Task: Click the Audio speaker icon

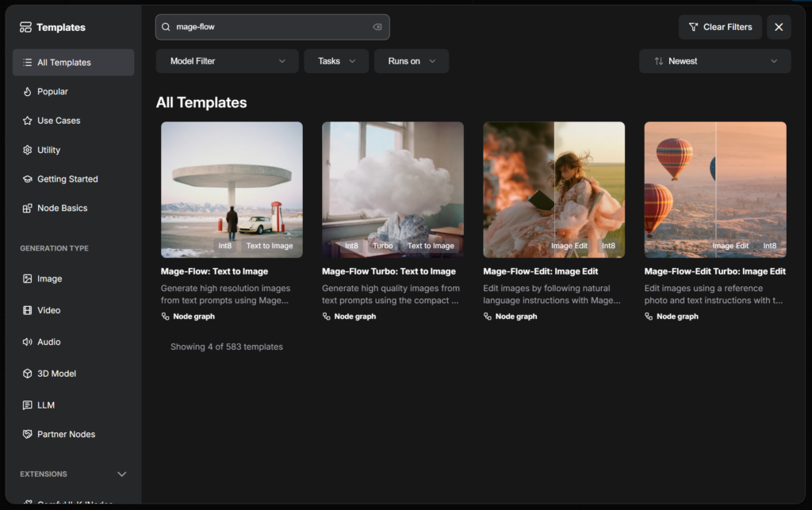Action: click(28, 342)
